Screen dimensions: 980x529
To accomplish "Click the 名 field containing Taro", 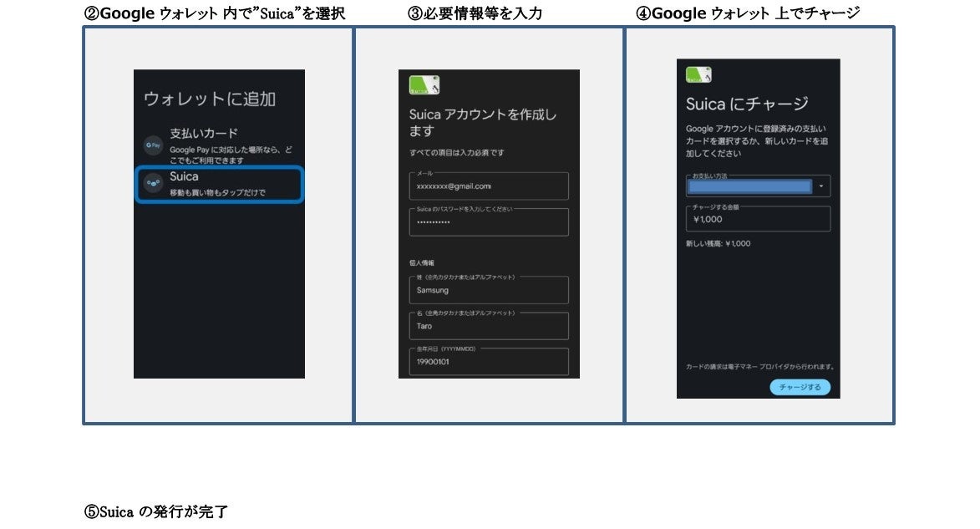I will [x=489, y=325].
